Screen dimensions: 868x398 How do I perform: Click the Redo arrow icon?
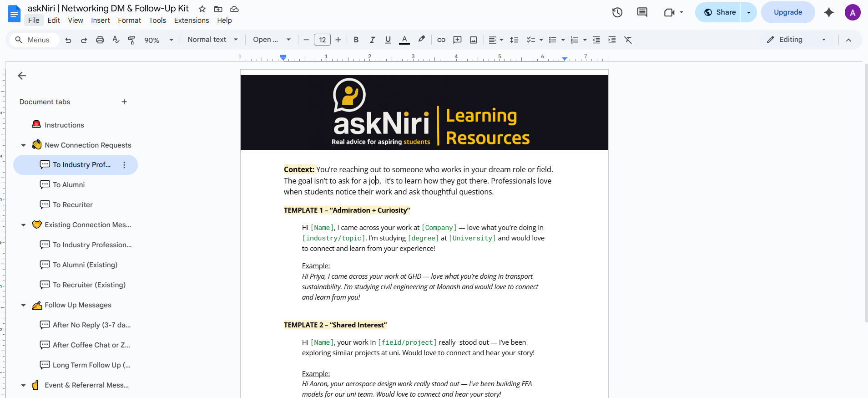pyautogui.click(x=84, y=40)
